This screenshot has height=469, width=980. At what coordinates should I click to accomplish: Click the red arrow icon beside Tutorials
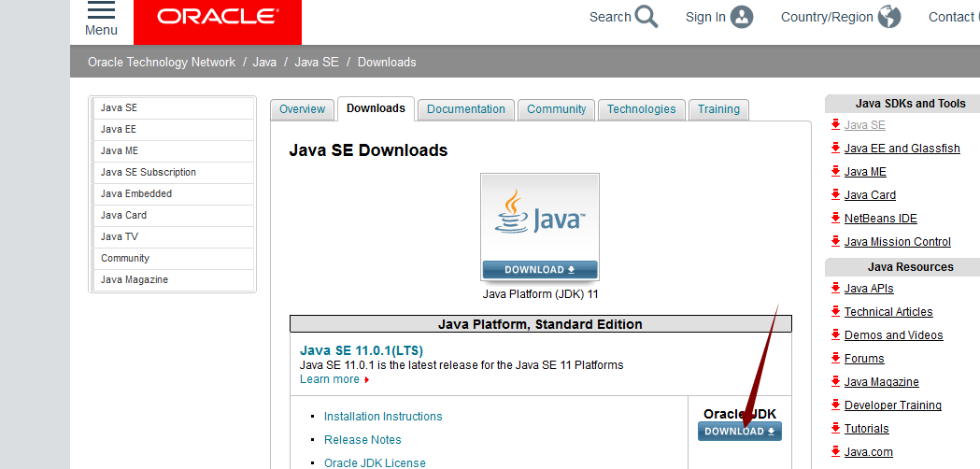pyautogui.click(x=835, y=428)
